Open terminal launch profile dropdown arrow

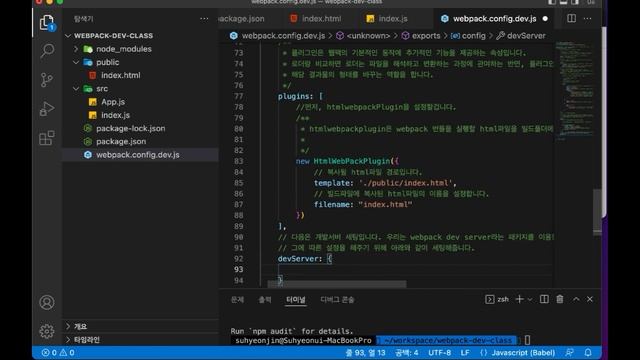(530, 300)
